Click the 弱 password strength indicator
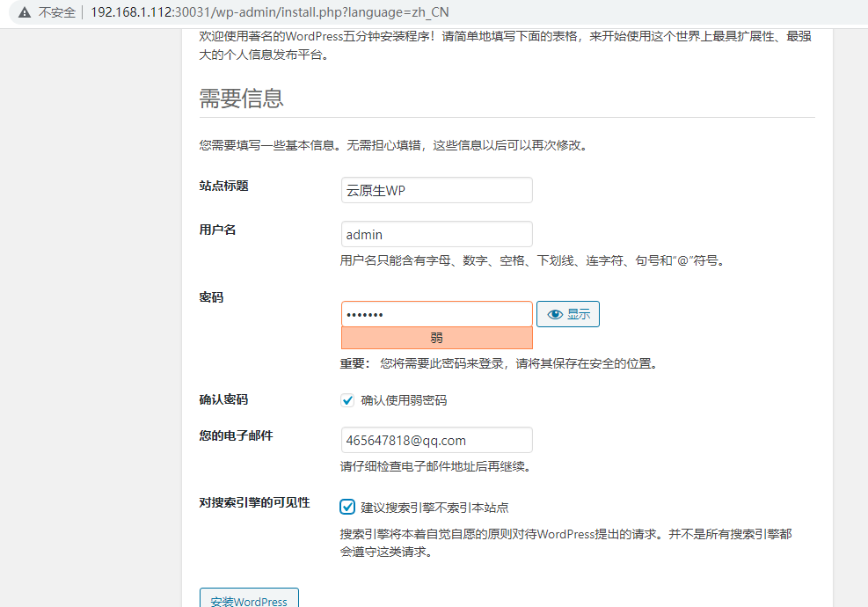The image size is (868, 607). click(437, 338)
